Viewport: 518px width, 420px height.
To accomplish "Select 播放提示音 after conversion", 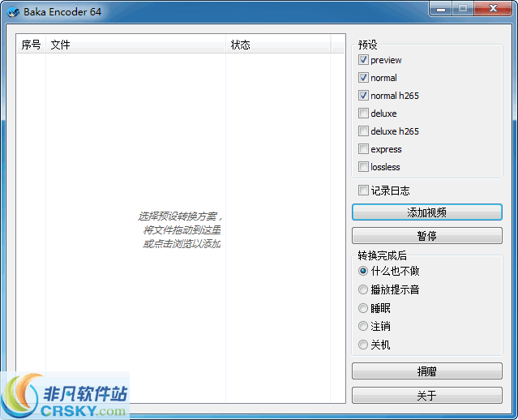I will [363, 289].
